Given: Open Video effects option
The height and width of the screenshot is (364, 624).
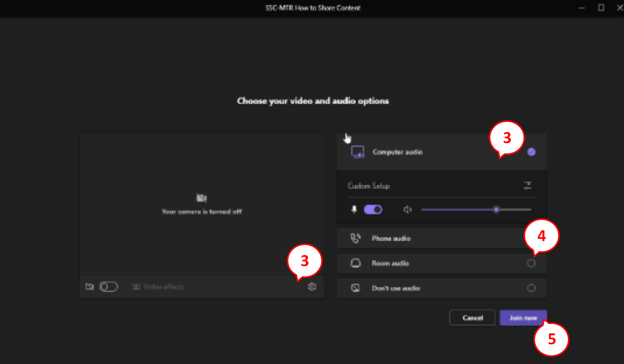Looking at the screenshot, I should 158,287.
